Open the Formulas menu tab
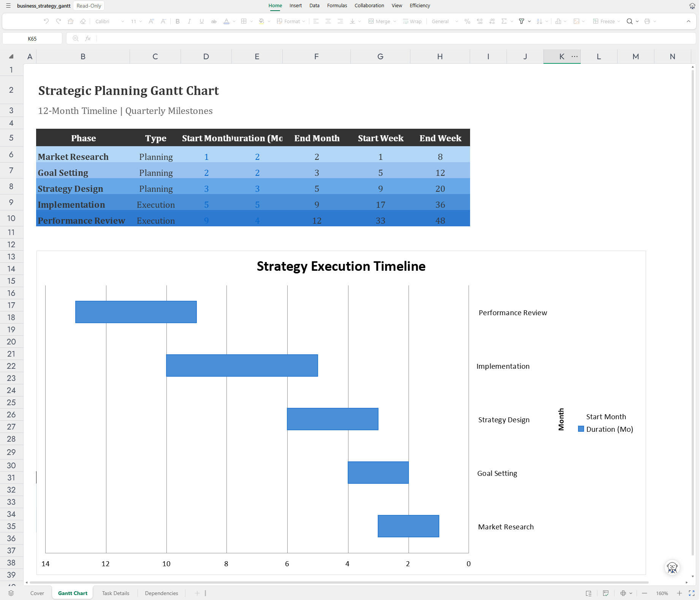This screenshot has height=600, width=700. [337, 6]
